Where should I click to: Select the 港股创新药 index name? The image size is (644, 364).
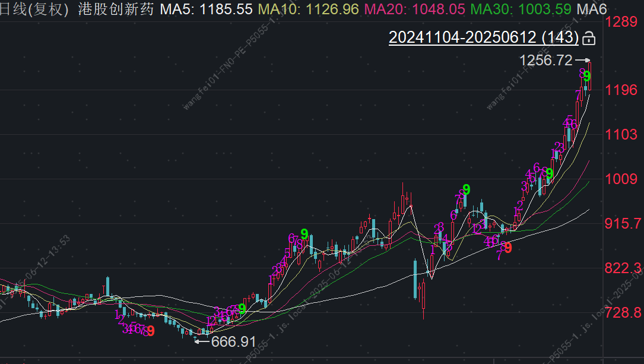click(116, 9)
